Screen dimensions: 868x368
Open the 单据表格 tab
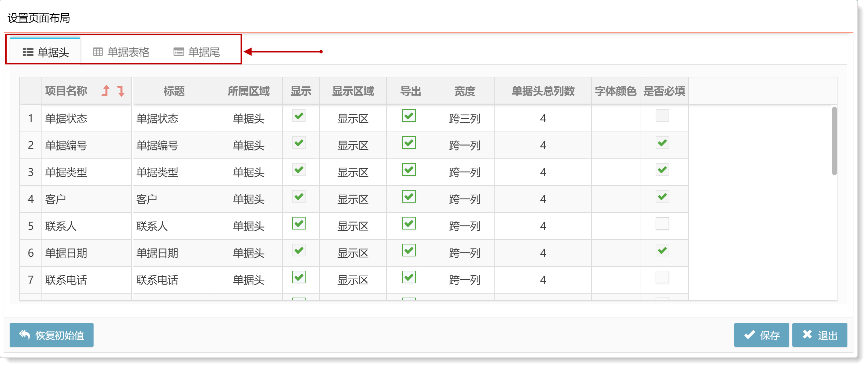121,52
